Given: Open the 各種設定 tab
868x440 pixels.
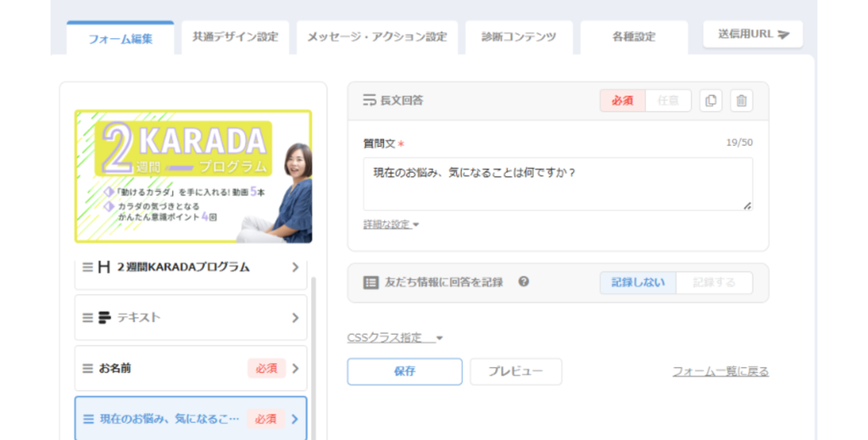Looking at the screenshot, I should (634, 37).
